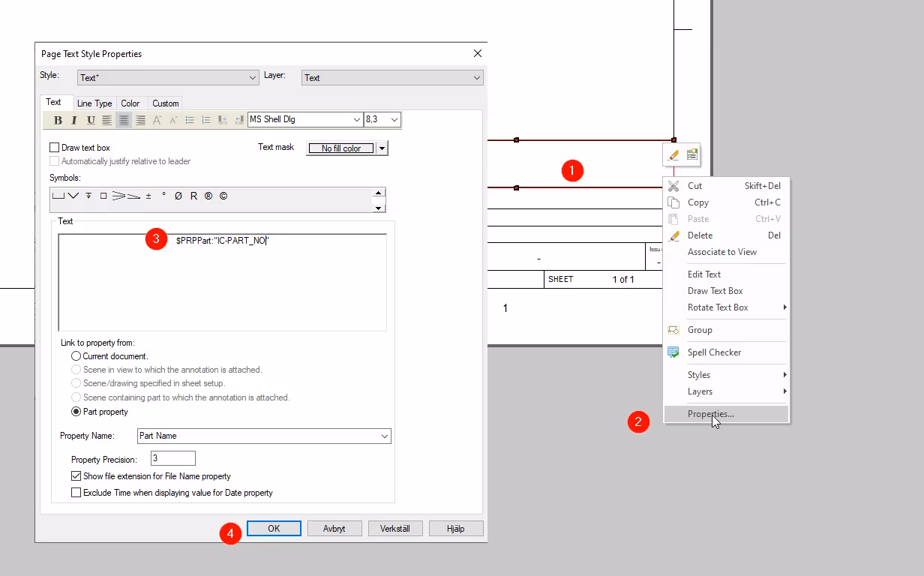Toggle bold text formatting
Viewport: 924px width, 576px height.
58,120
